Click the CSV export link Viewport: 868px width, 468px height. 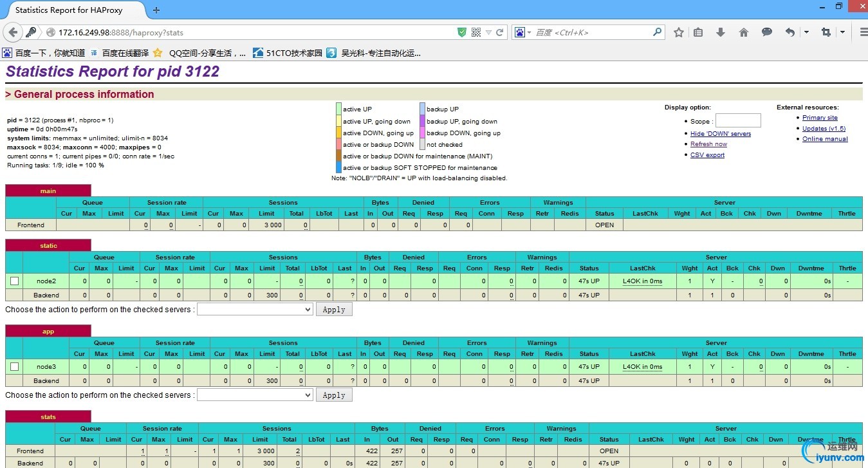tap(708, 155)
